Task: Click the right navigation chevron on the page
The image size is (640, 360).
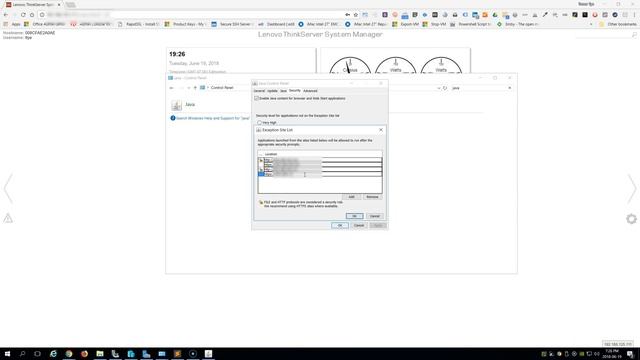Action: tap(632, 188)
